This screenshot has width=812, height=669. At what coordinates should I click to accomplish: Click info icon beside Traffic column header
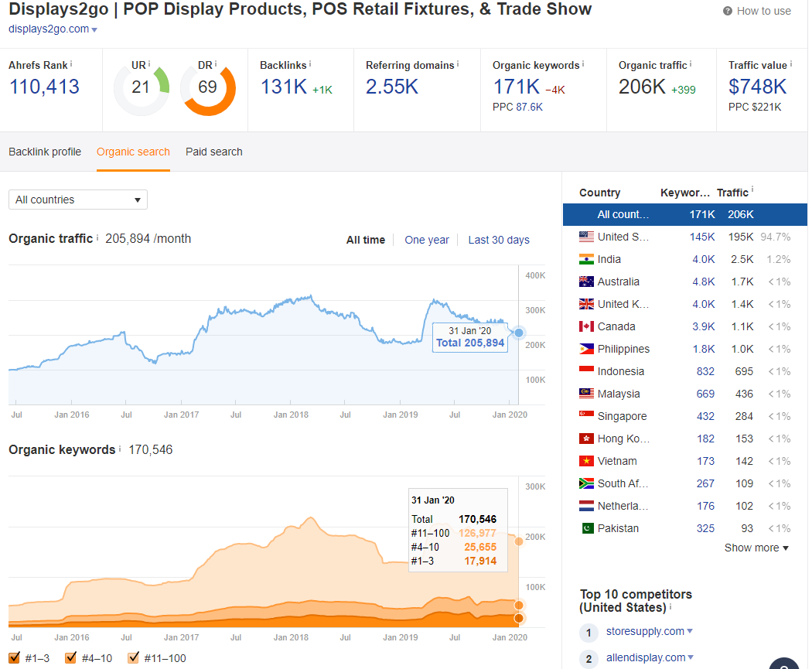tap(752, 190)
